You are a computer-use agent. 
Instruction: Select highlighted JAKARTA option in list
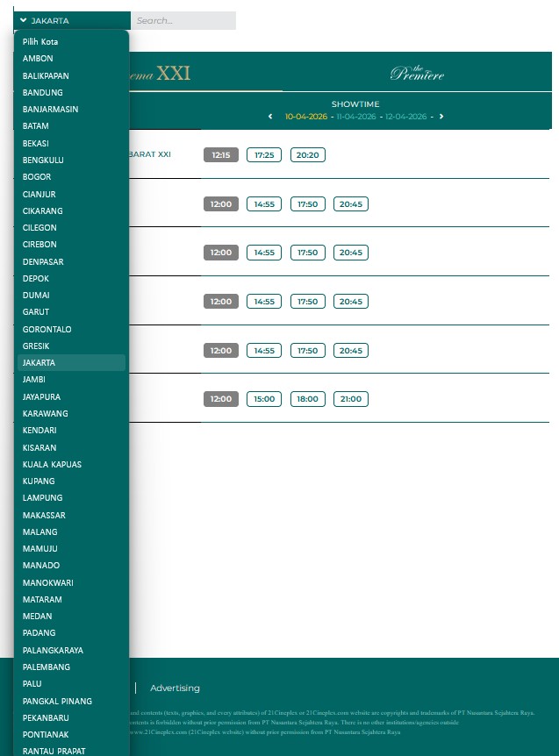(x=71, y=362)
